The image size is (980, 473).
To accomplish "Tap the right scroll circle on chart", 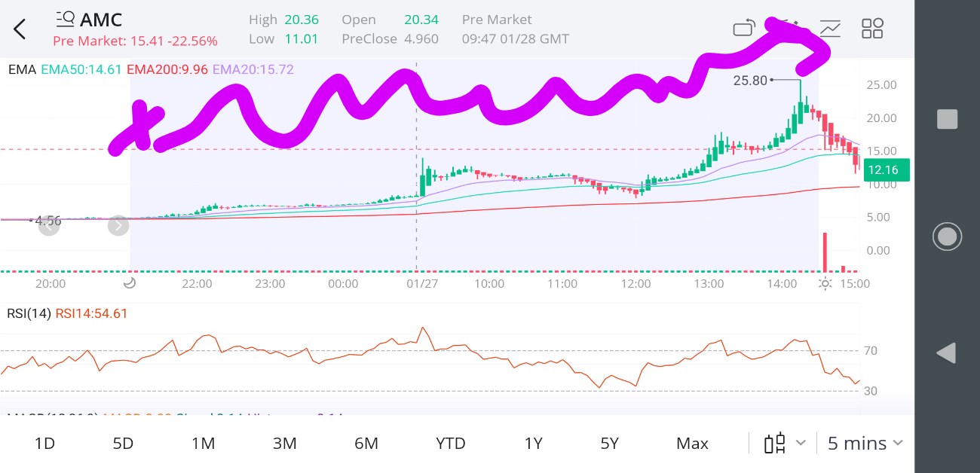I will click(118, 225).
